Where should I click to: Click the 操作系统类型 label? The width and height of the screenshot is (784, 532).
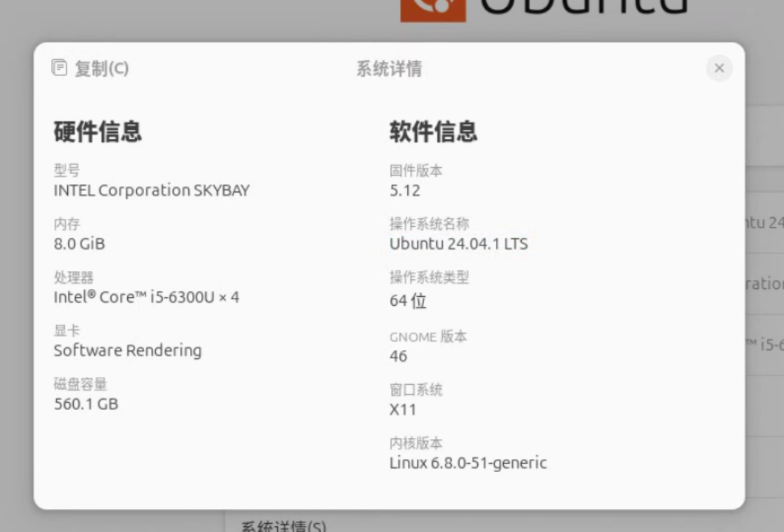coord(429,277)
